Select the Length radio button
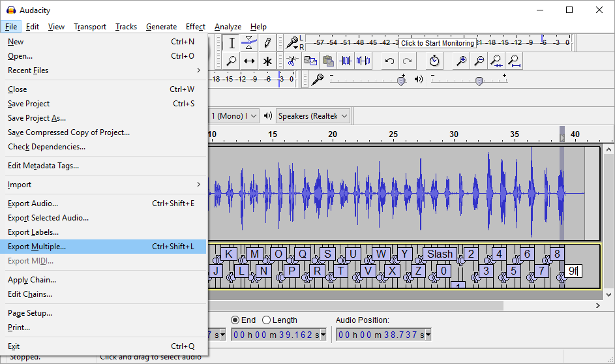The image size is (615, 364). [x=266, y=320]
